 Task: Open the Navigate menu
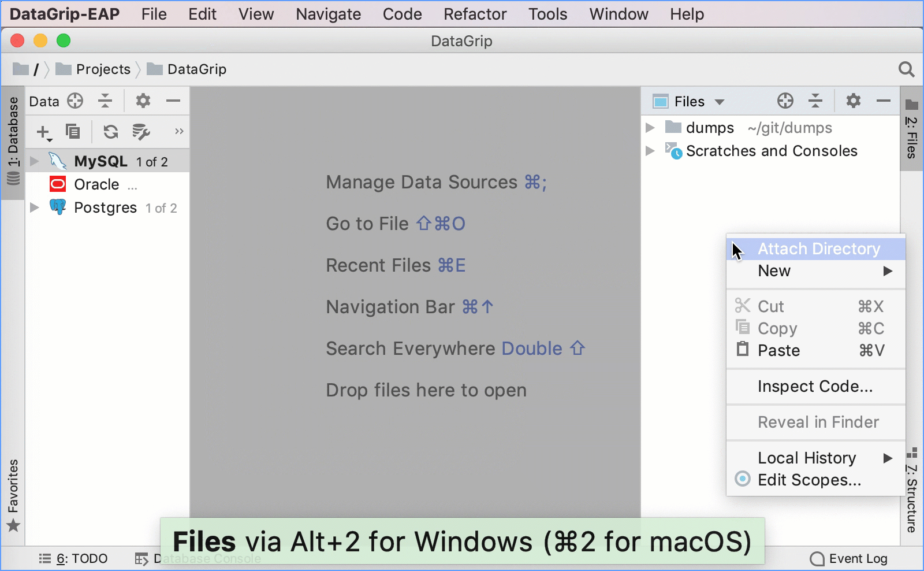tap(329, 14)
